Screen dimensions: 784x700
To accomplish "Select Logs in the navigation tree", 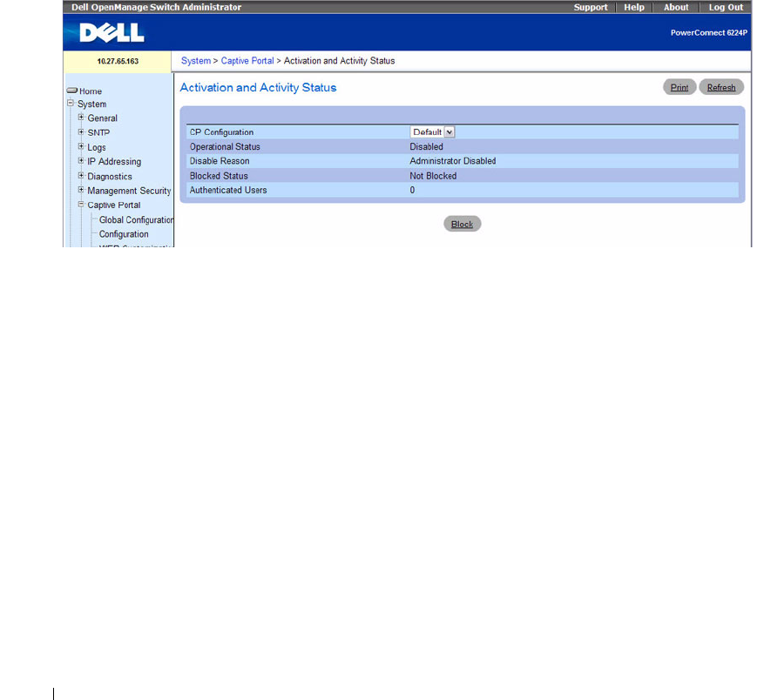I will tap(97, 147).
